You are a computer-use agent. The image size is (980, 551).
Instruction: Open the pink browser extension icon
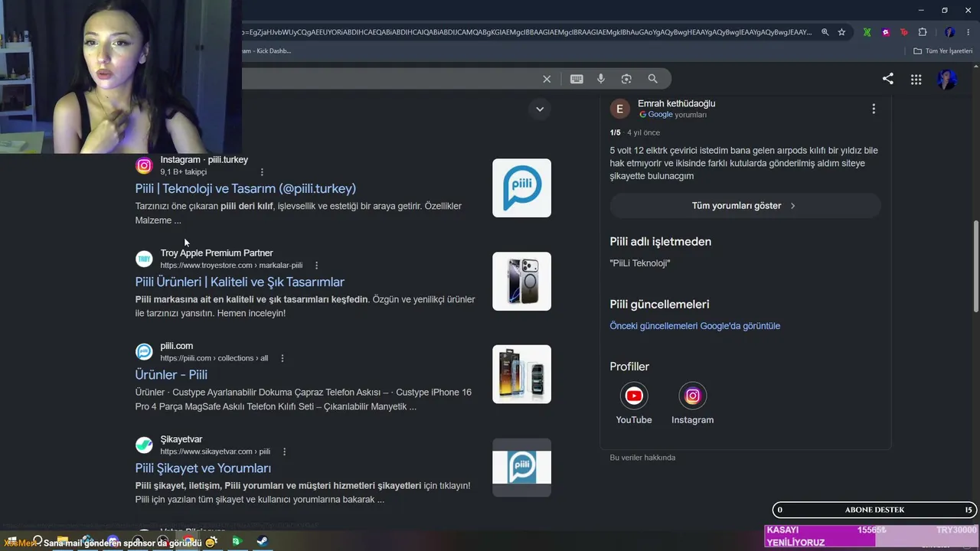pyautogui.click(x=886, y=32)
